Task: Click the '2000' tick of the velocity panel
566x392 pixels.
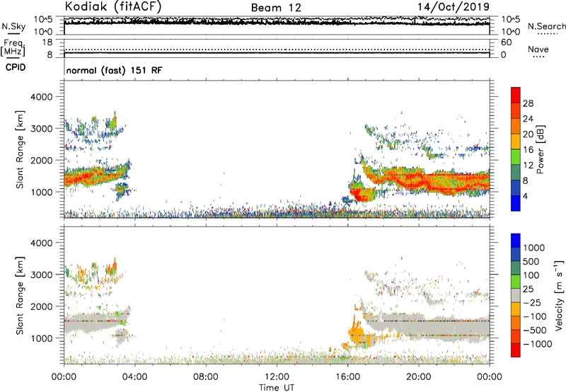Action: (x=41, y=307)
